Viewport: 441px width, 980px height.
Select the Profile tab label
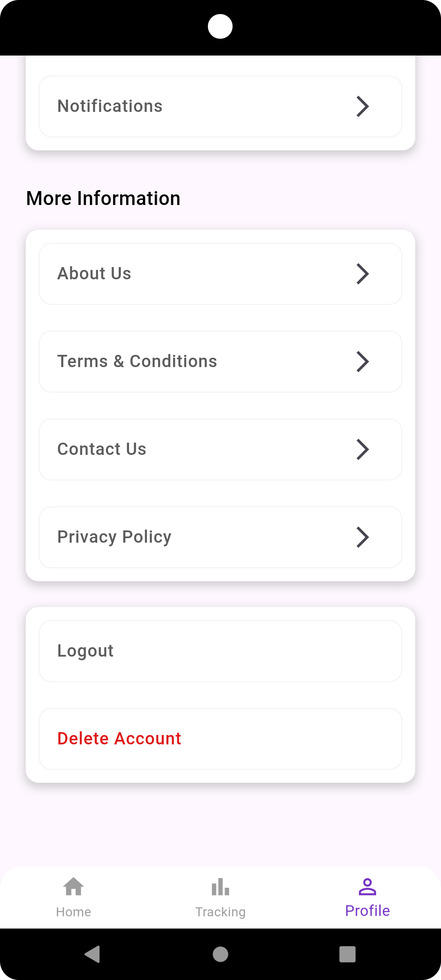point(367,911)
